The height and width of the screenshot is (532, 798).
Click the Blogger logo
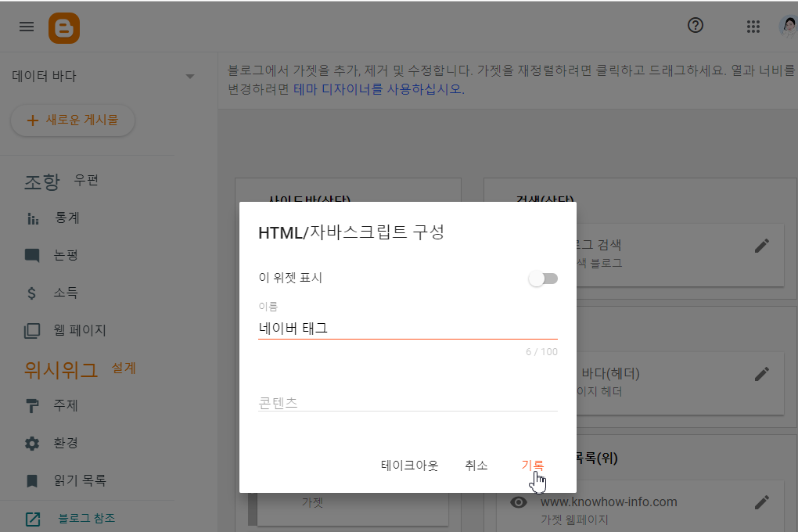[63, 27]
